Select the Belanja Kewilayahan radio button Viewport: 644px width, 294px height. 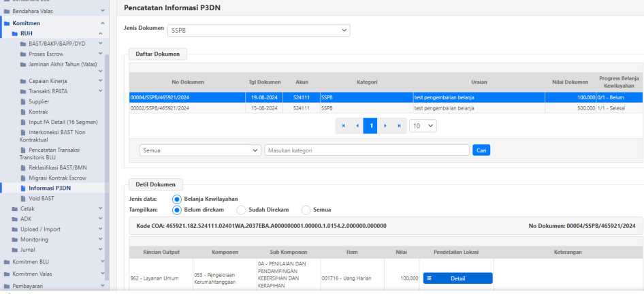pyautogui.click(x=177, y=199)
